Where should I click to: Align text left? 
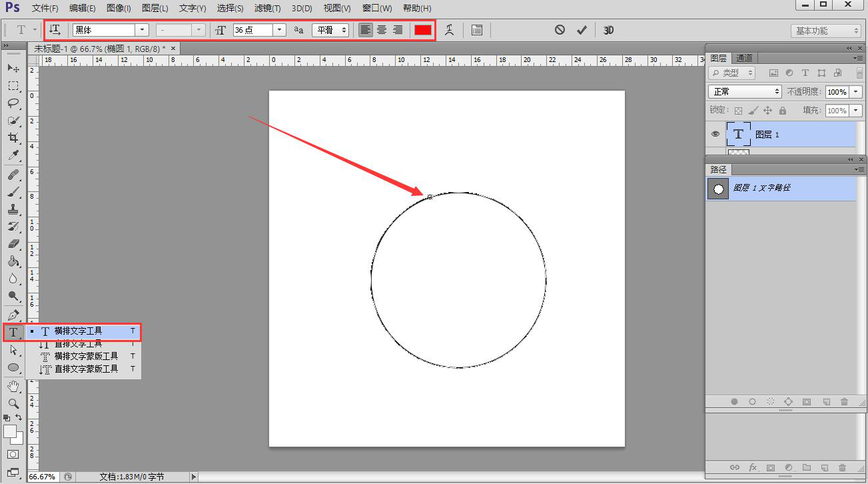point(365,30)
